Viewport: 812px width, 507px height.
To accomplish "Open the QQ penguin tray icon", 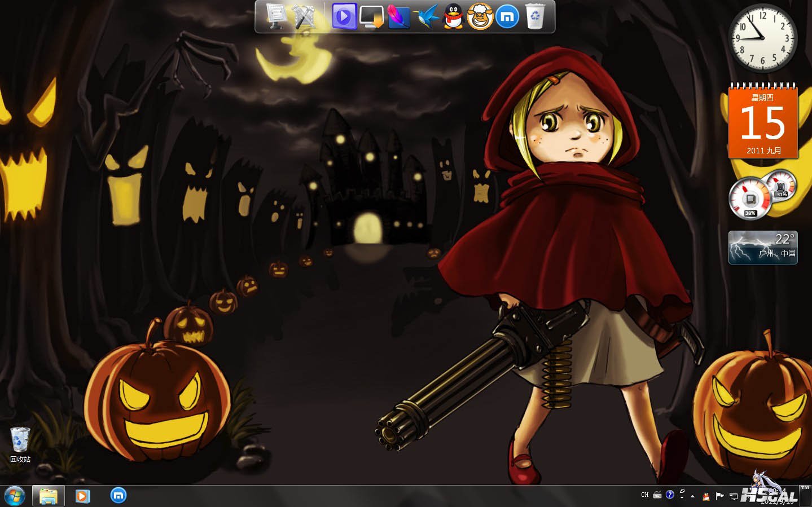I will click(x=706, y=496).
